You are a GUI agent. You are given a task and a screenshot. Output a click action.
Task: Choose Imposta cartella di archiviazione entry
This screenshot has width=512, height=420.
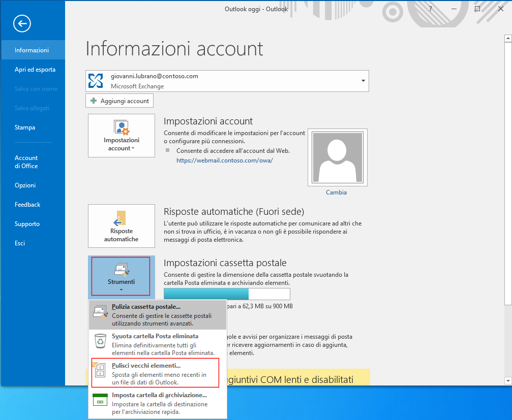point(158,403)
